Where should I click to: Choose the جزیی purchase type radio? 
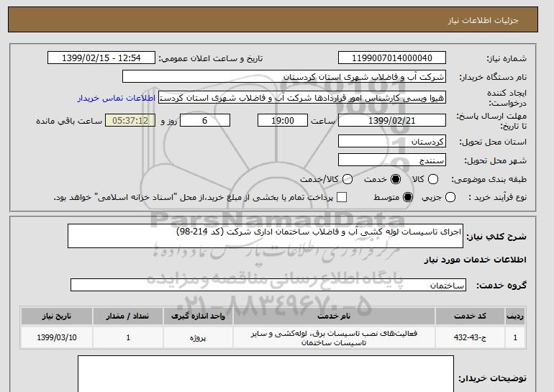click(450, 197)
